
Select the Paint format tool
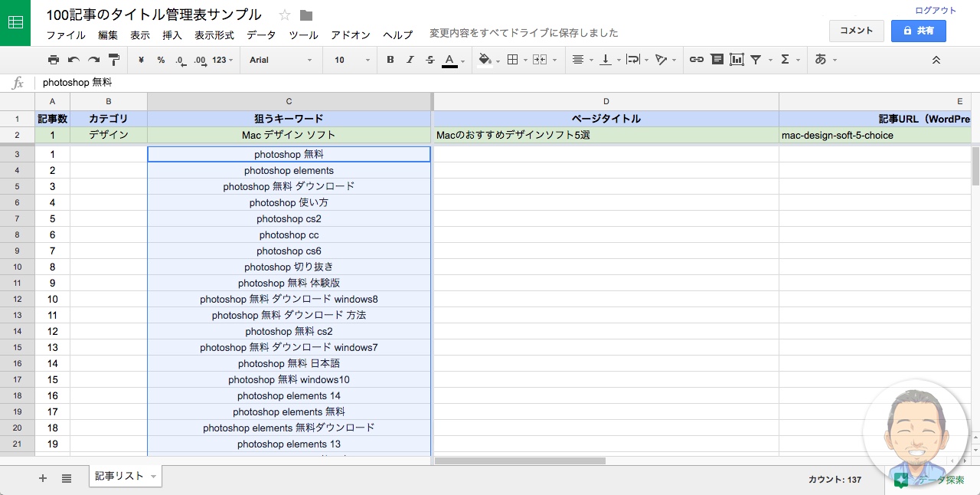[114, 60]
